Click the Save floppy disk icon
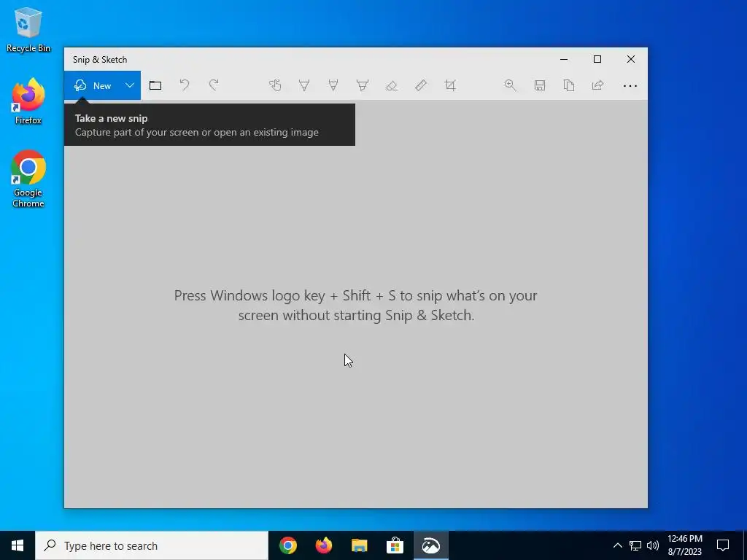747x560 pixels. (540, 86)
